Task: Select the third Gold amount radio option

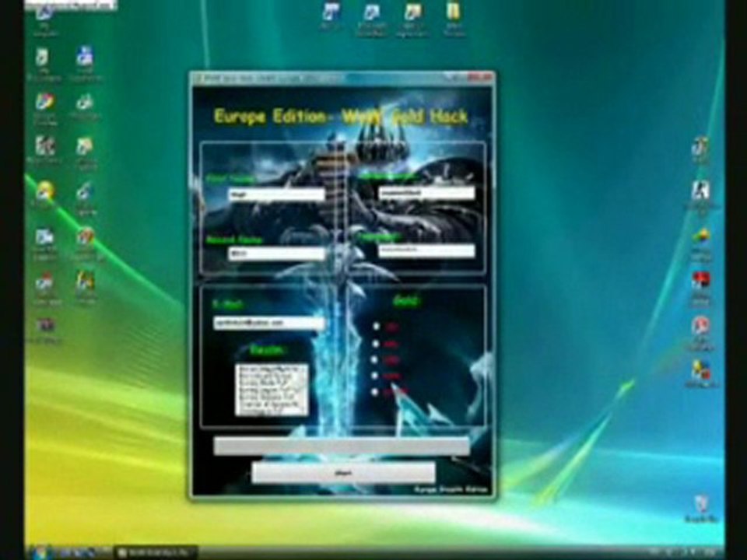Action: (376, 359)
